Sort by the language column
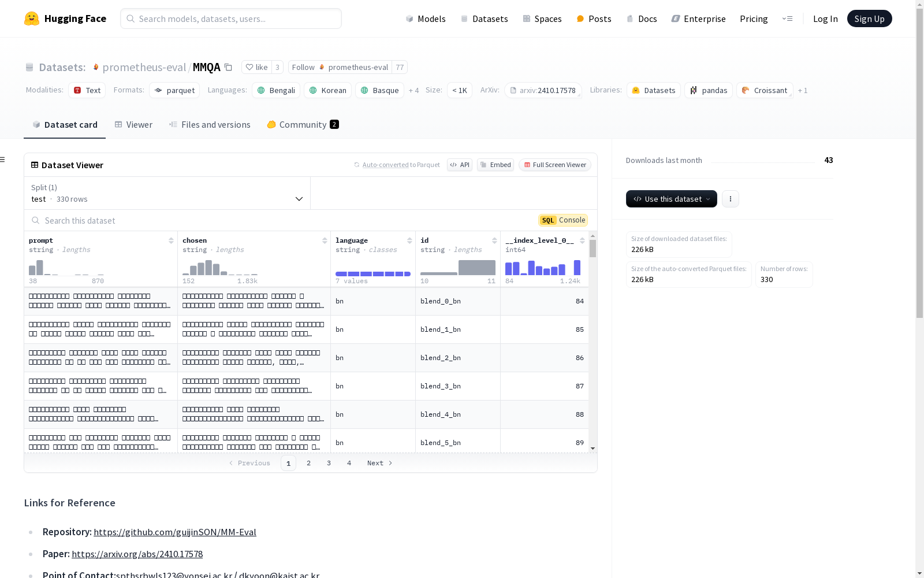 pos(409,240)
